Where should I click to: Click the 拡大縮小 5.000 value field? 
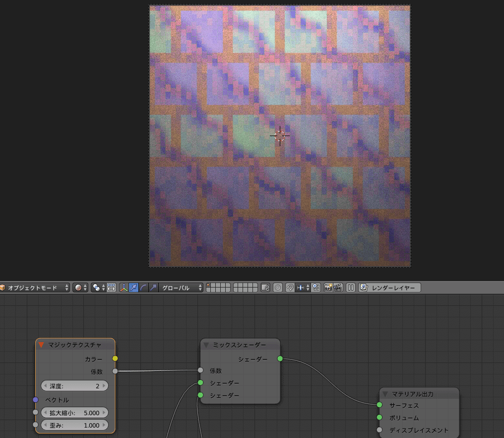point(74,413)
